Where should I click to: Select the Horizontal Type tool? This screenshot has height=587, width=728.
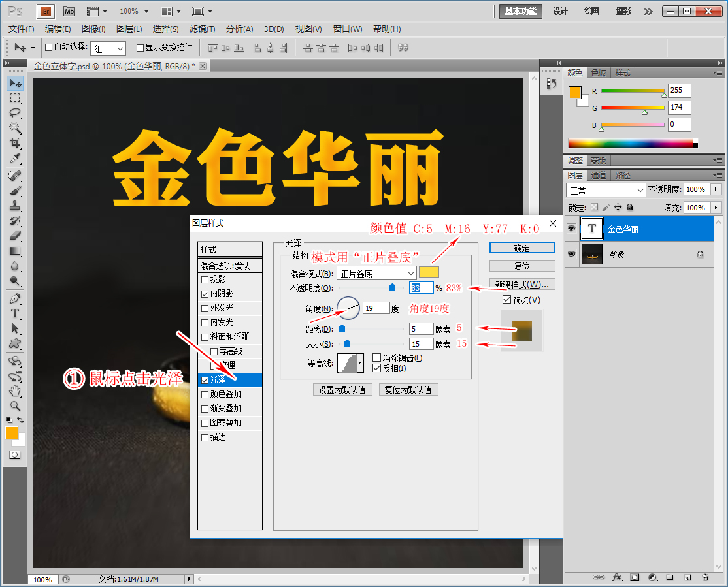[14, 313]
